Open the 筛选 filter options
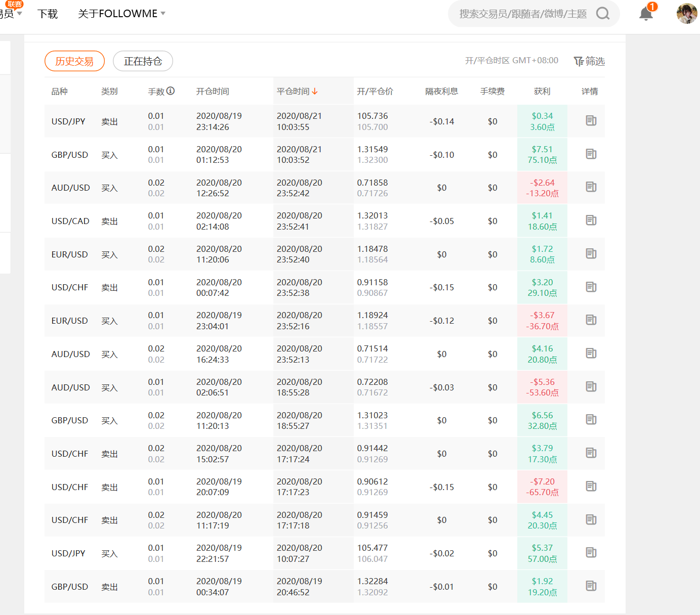The image size is (700, 615). click(589, 61)
